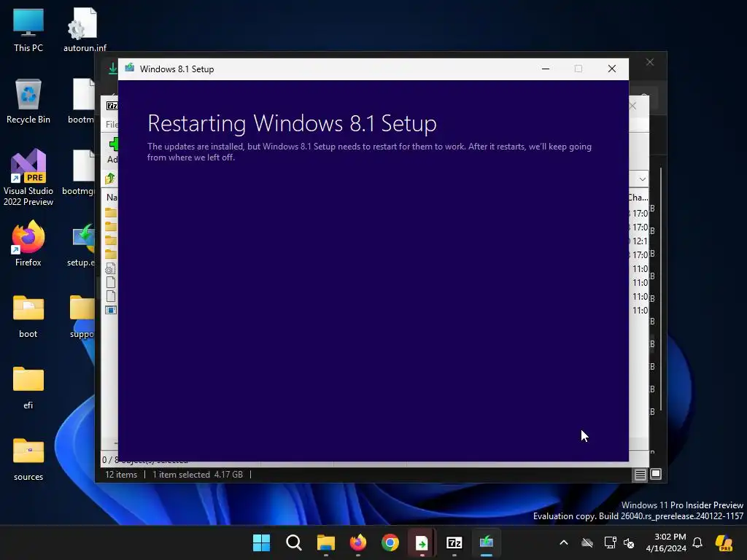
Task: Select the gear-marked file row in the 7-Zip list
Action: tap(111, 268)
